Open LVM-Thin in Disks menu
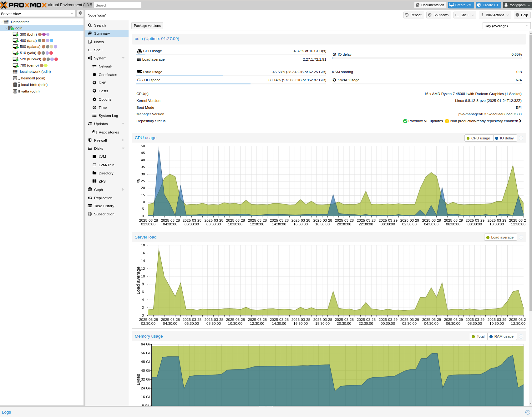 107,165
